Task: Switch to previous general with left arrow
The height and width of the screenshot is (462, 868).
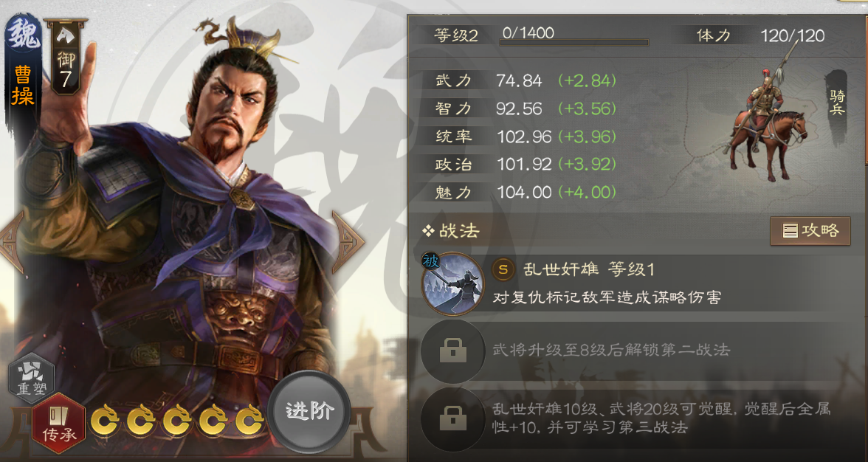Action: 12,242
